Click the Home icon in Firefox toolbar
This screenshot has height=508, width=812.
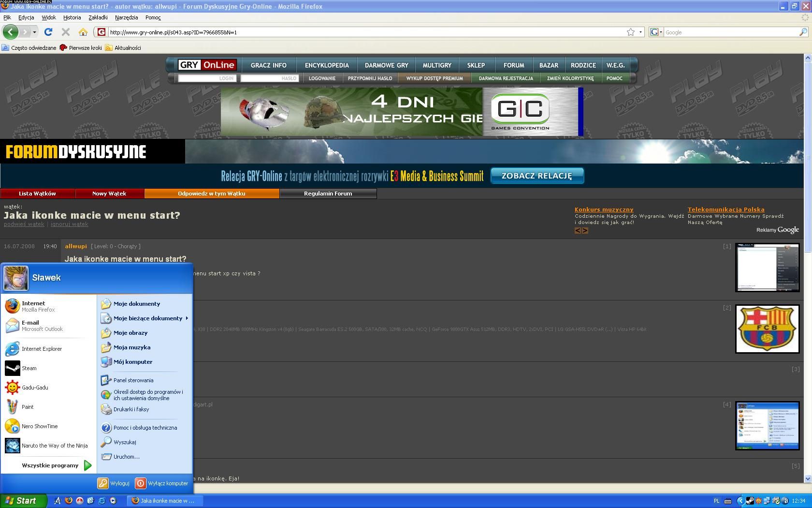(x=83, y=32)
